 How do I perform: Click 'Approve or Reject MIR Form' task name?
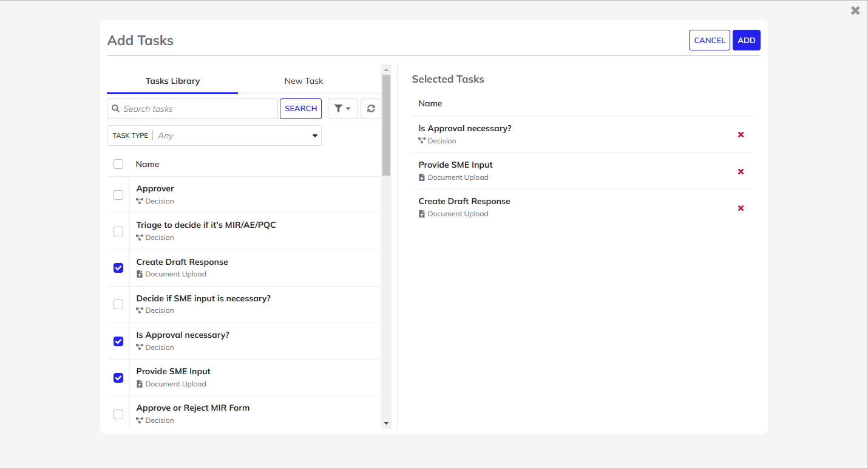click(x=193, y=408)
